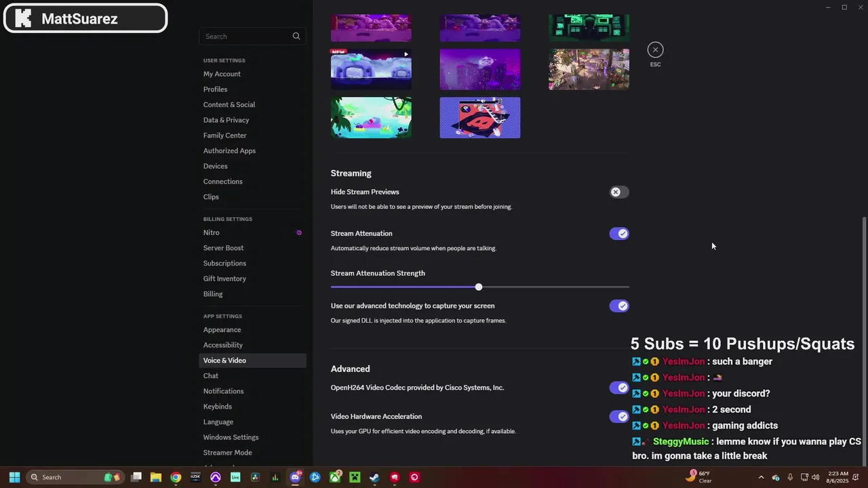Open the Xbox app from the taskbar
This screenshot has height=488, width=868.
click(335, 477)
